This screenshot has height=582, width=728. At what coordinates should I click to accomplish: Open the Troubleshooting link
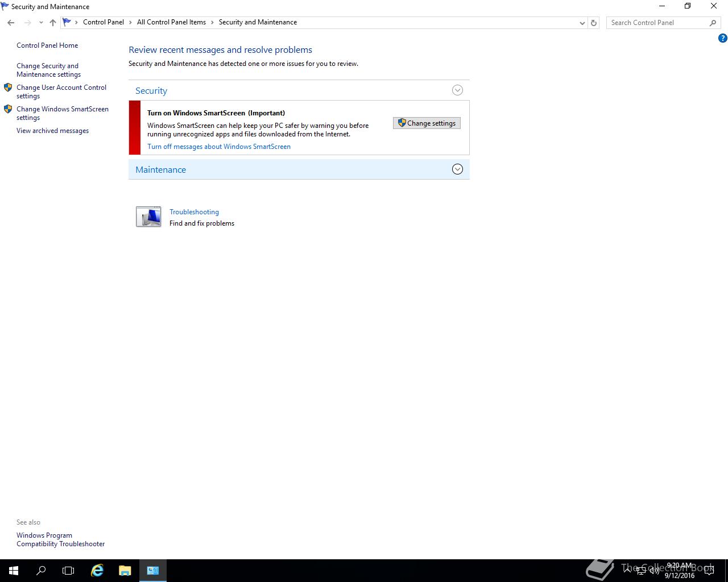[x=194, y=212]
